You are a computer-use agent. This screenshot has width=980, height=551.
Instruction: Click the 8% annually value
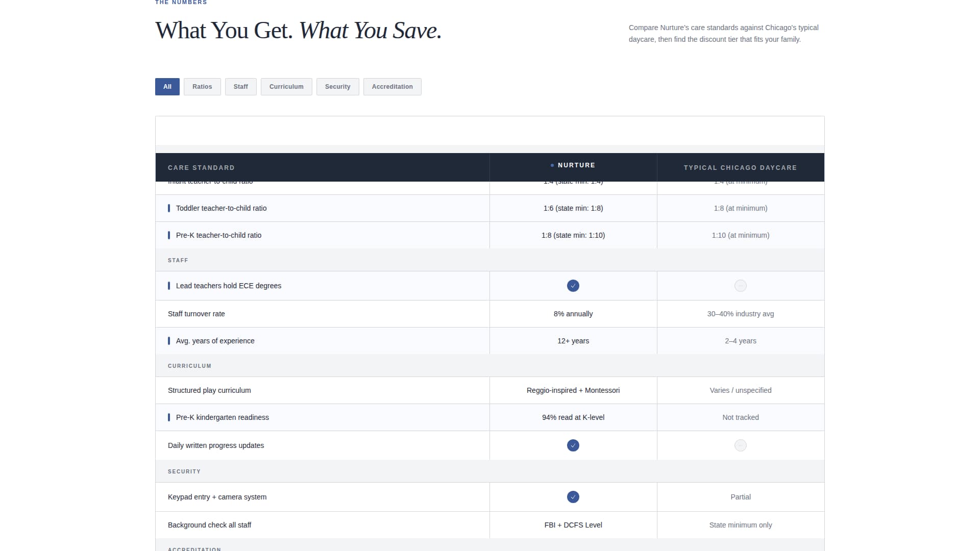[x=573, y=314]
